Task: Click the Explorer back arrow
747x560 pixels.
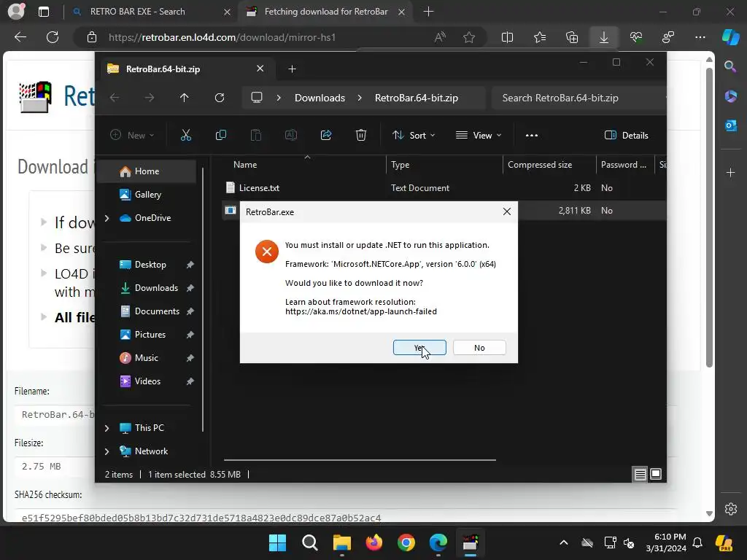Action: (x=115, y=98)
